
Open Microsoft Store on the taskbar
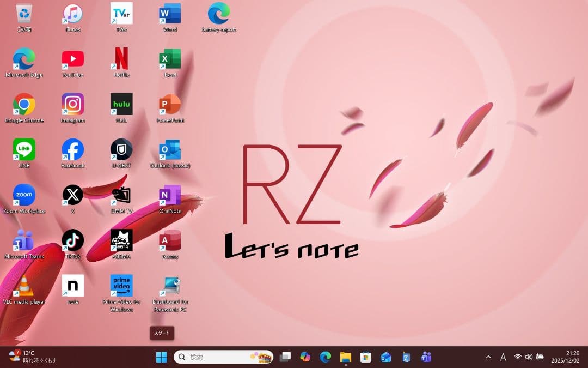tap(365, 357)
